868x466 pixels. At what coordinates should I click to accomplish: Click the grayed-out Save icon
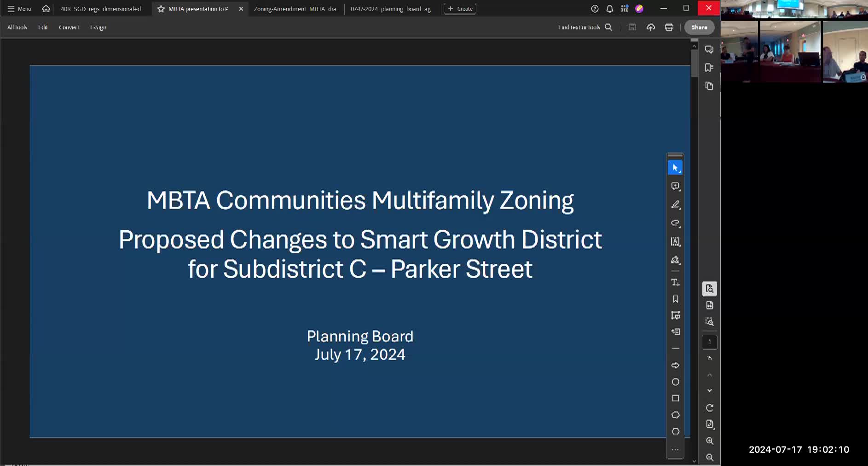pos(632,27)
